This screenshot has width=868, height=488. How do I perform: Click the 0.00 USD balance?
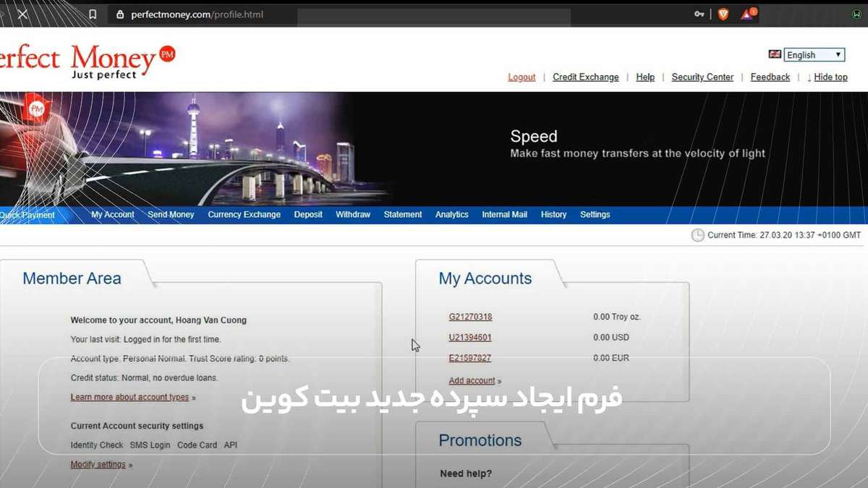(x=611, y=338)
